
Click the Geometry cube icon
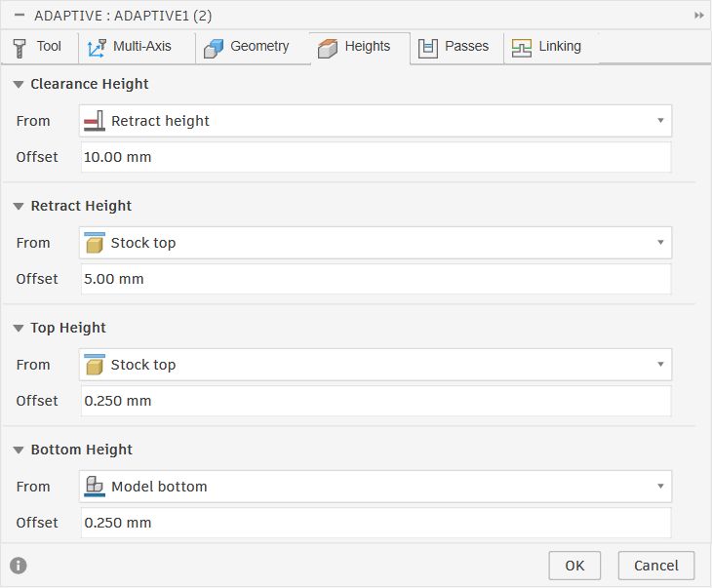coord(214,48)
